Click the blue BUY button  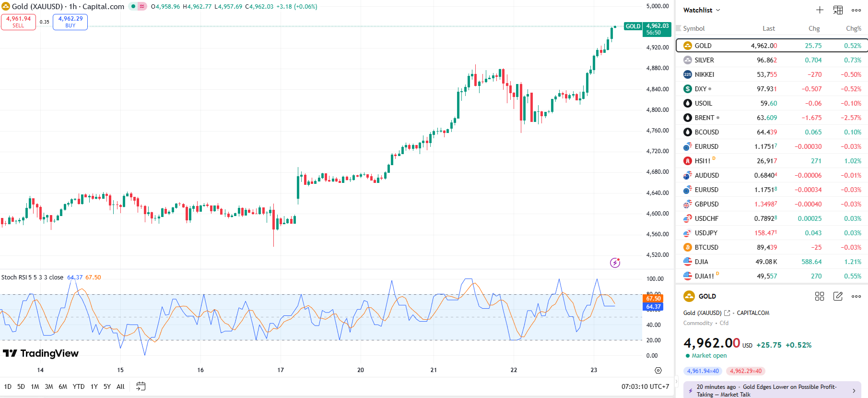70,22
